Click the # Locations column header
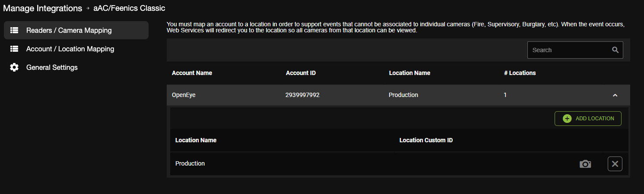The height and width of the screenshot is (194, 644). (520, 73)
